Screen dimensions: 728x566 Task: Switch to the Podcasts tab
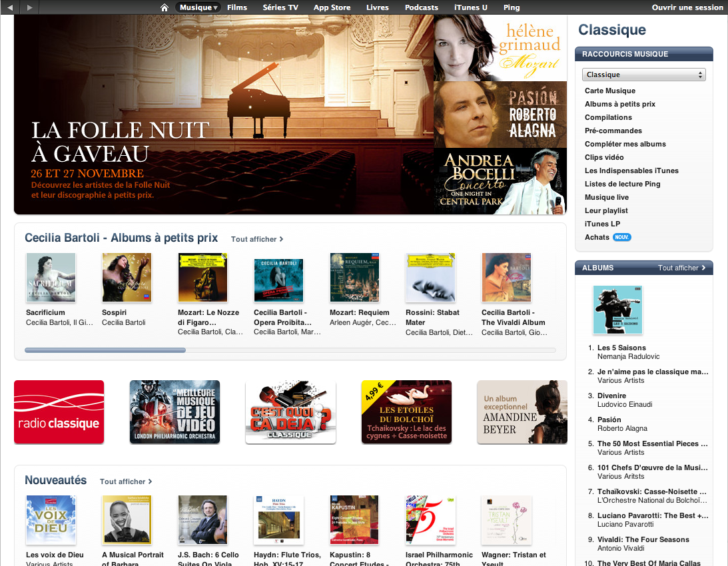[x=421, y=7]
